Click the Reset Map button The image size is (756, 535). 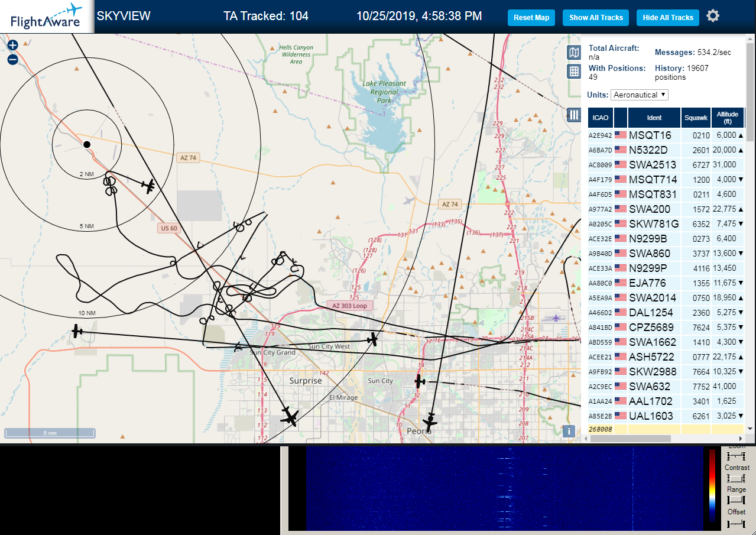pos(531,18)
